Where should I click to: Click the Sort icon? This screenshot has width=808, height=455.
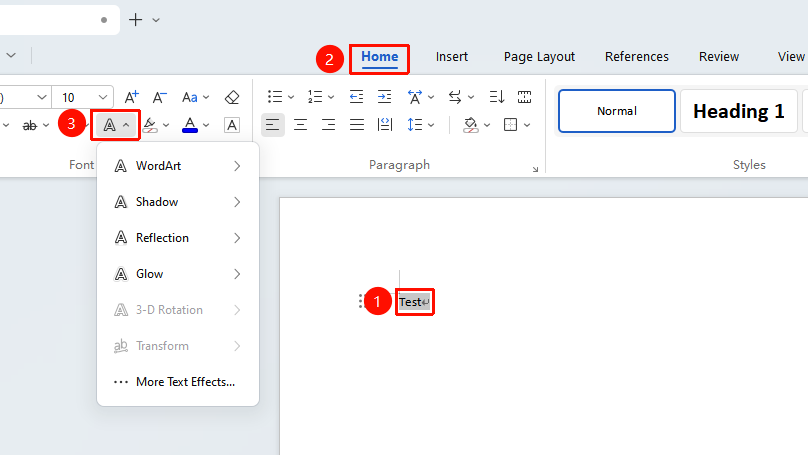(497, 97)
